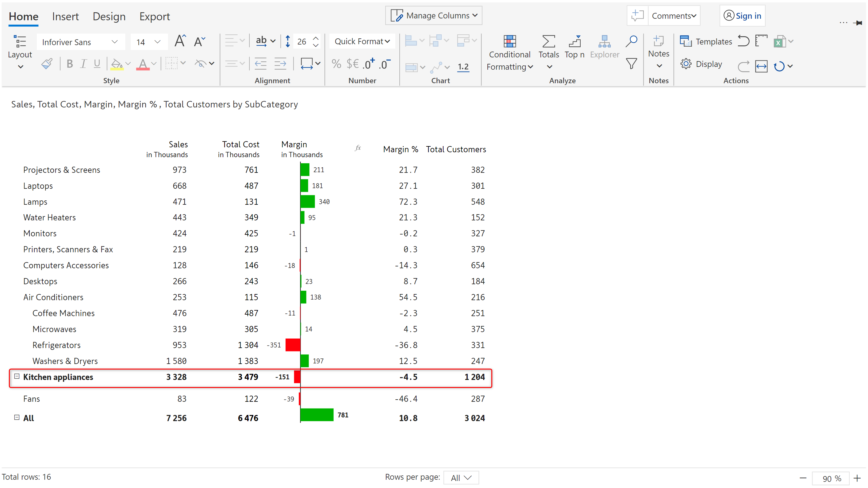Click the Undo arrow icon
Screen dimensions: 868x488
coord(743,41)
